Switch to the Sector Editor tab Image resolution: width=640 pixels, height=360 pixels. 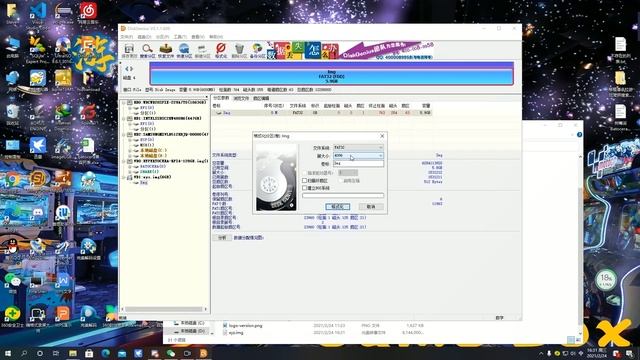coord(261,98)
